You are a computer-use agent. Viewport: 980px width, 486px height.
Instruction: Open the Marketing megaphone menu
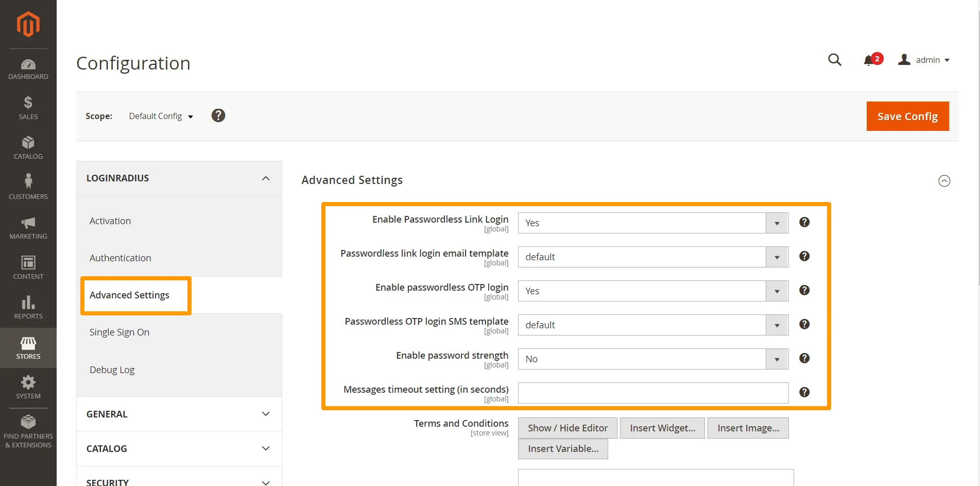point(28,228)
